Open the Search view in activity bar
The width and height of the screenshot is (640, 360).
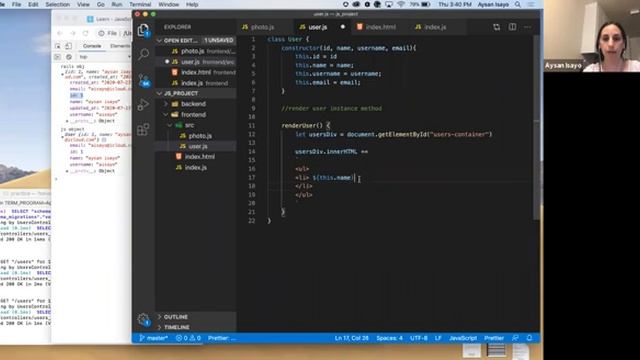[143, 54]
